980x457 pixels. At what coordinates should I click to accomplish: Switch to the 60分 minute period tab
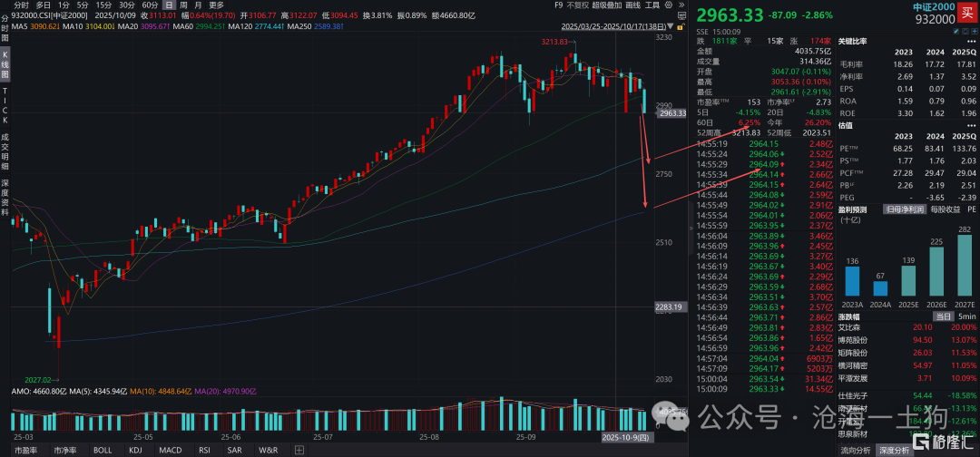(150, 5)
